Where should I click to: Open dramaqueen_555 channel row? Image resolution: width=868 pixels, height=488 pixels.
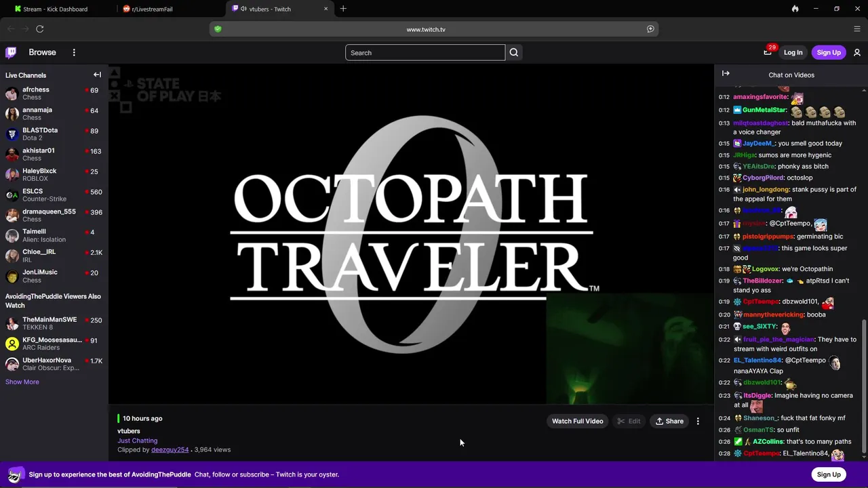(54, 215)
